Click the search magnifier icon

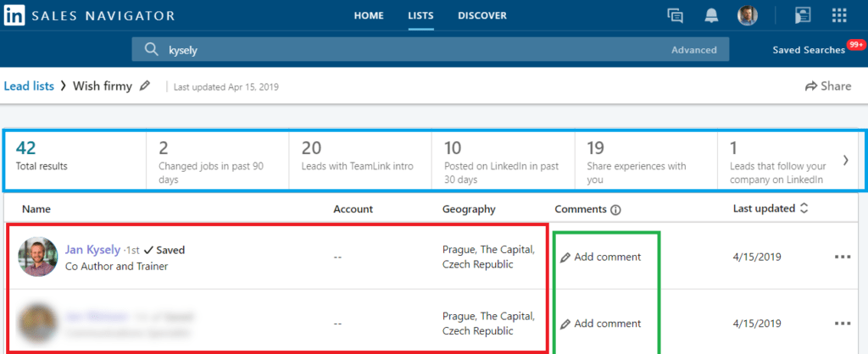click(x=152, y=50)
